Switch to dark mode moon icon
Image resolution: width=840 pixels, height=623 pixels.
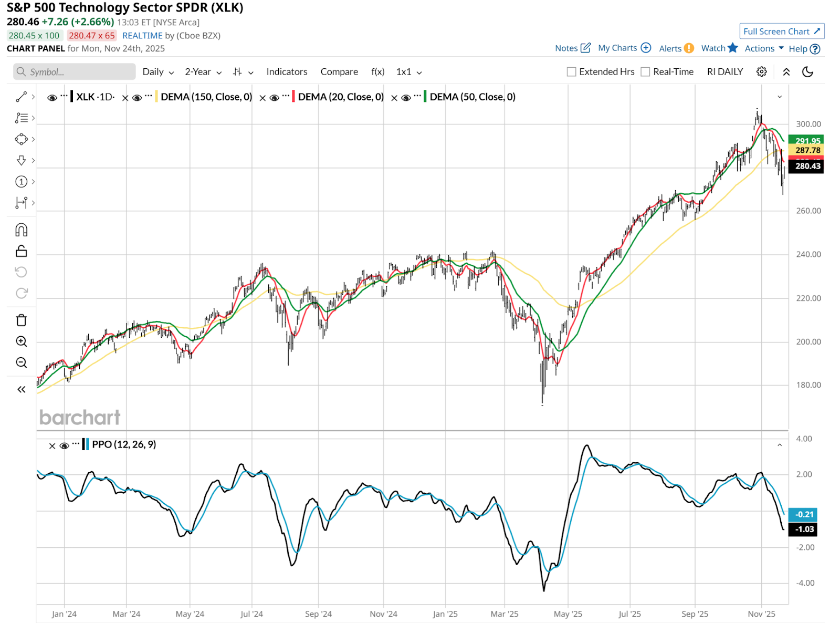807,72
